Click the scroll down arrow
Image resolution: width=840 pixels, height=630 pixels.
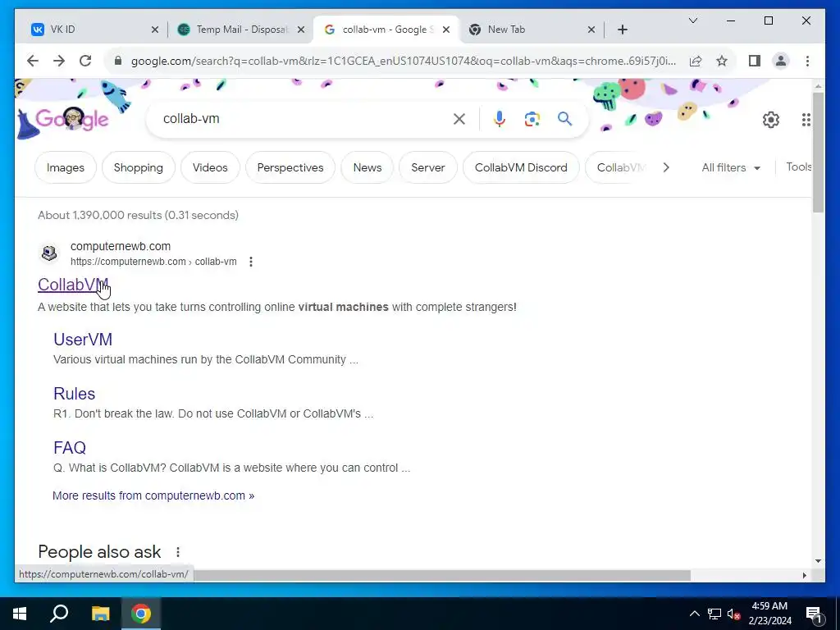click(818, 561)
